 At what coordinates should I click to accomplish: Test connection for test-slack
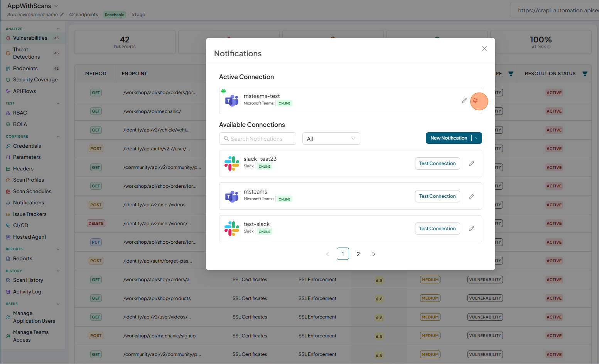pyautogui.click(x=437, y=229)
